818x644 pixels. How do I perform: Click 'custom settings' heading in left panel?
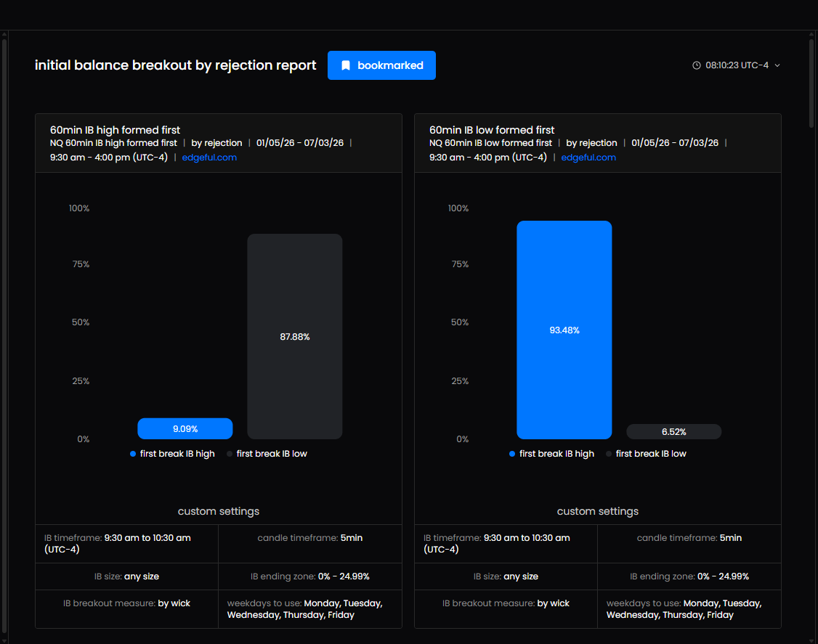click(x=219, y=512)
